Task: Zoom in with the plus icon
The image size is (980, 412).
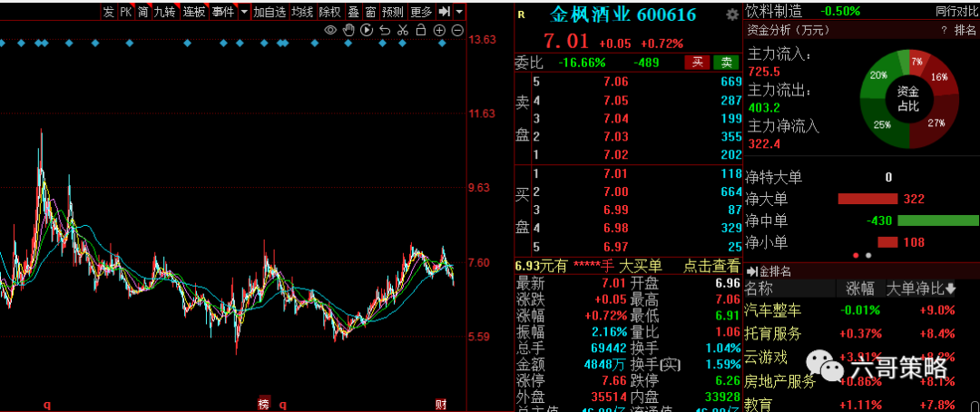Action: click(439, 30)
